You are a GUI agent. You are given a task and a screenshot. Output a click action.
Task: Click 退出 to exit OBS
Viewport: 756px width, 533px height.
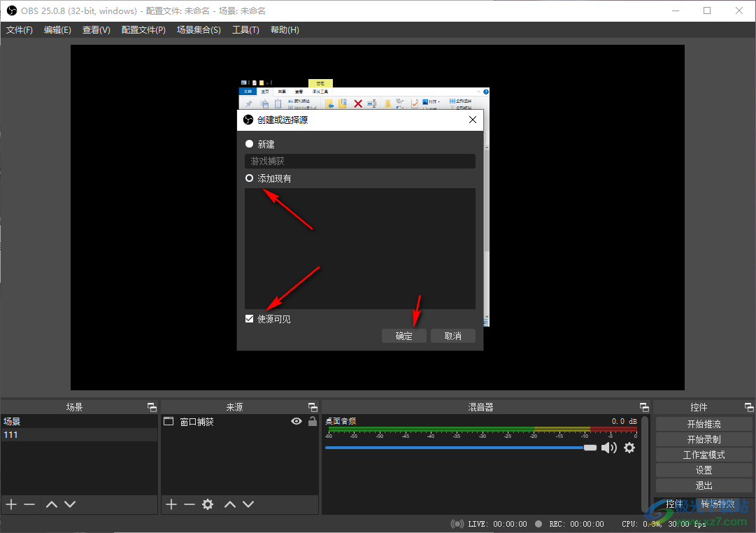click(x=704, y=485)
